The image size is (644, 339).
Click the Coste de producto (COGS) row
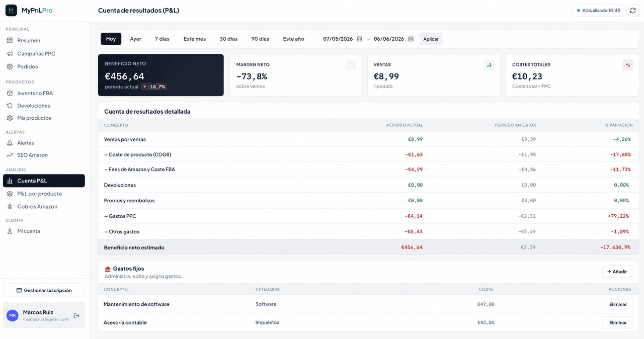click(368, 154)
